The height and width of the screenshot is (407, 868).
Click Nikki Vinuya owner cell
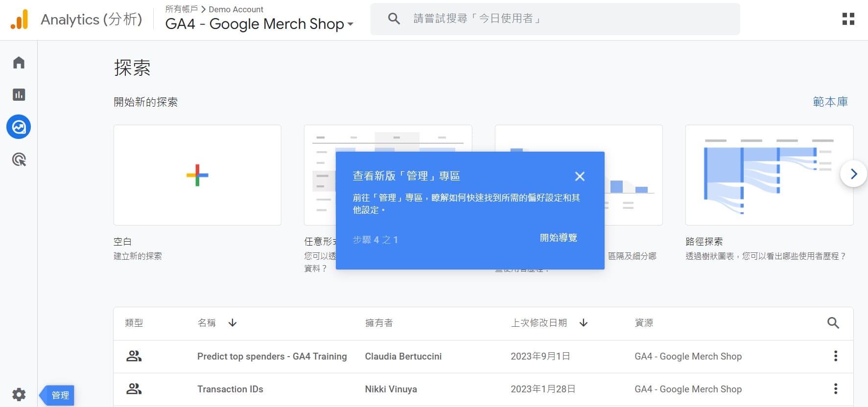coord(391,389)
